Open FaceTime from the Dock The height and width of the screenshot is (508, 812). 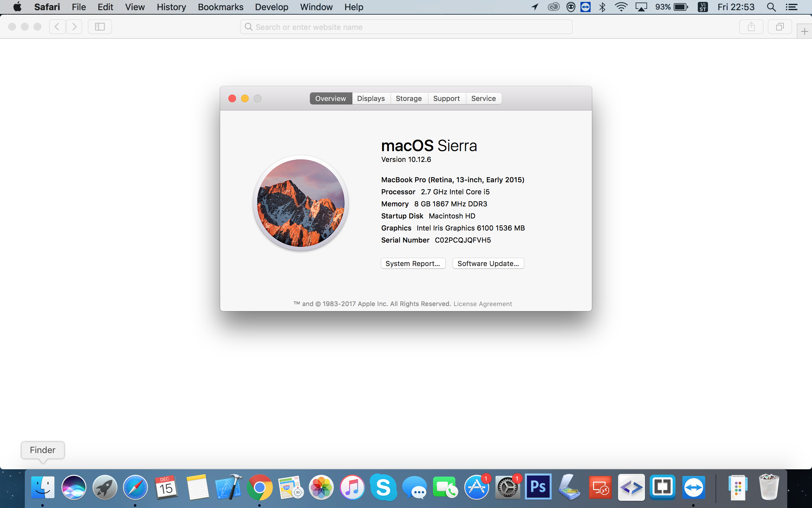pyautogui.click(x=445, y=487)
